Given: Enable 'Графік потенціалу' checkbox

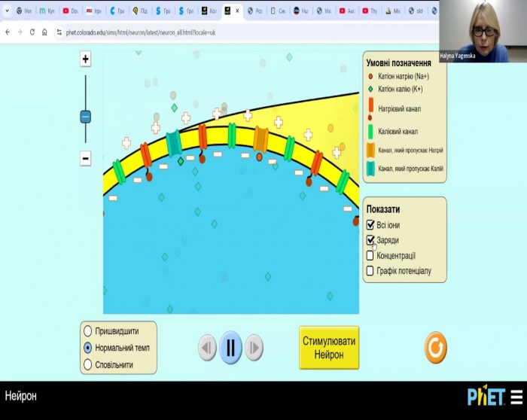Looking at the screenshot, I should 370,271.
